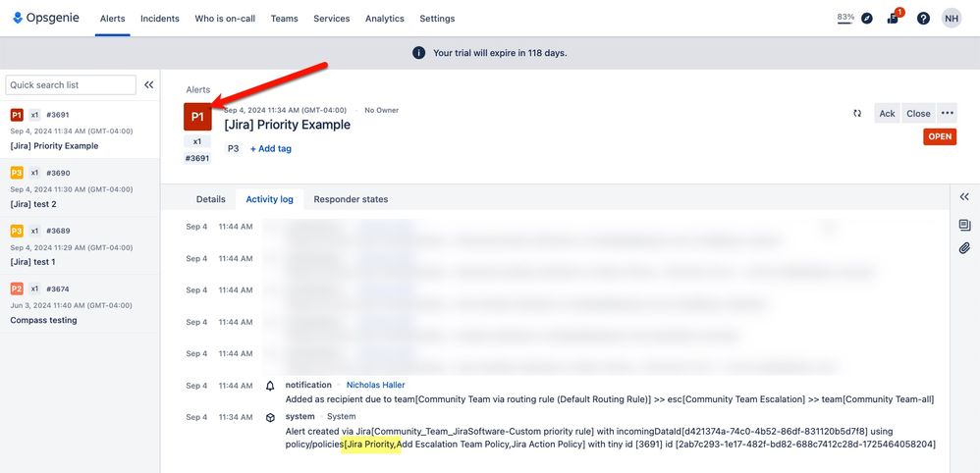Collapse the alert list sidebar
Image resolution: width=980 pixels, height=473 pixels.
148,85
